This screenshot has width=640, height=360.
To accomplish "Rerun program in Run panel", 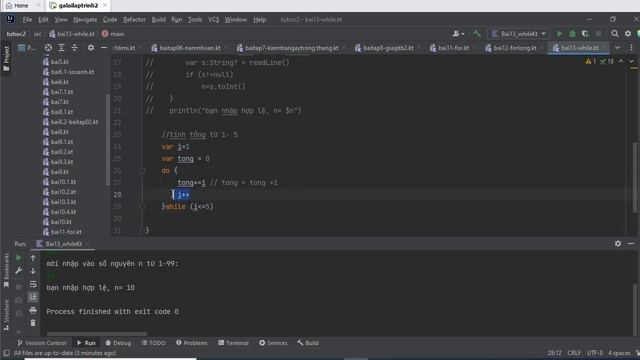I will click(x=19, y=258).
